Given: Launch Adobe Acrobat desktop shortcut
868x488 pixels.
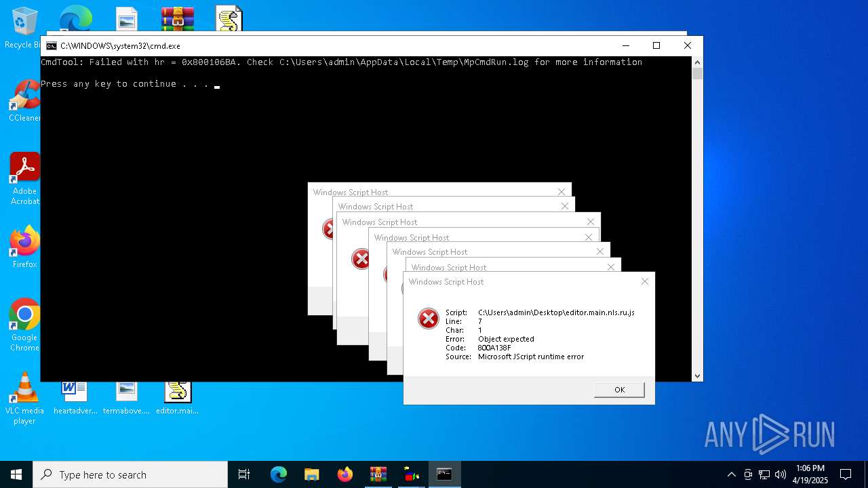Looking at the screenshot, I should tap(24, 179).
